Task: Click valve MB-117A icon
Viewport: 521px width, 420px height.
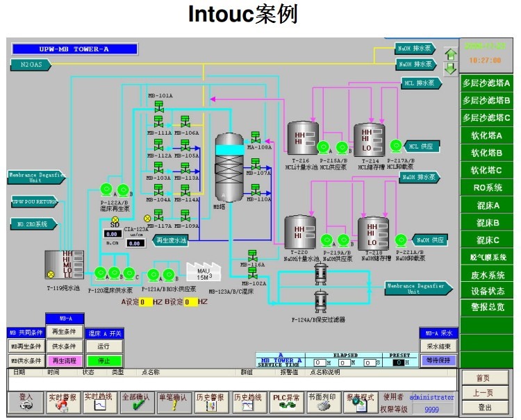Action: (x=158, y=215)
